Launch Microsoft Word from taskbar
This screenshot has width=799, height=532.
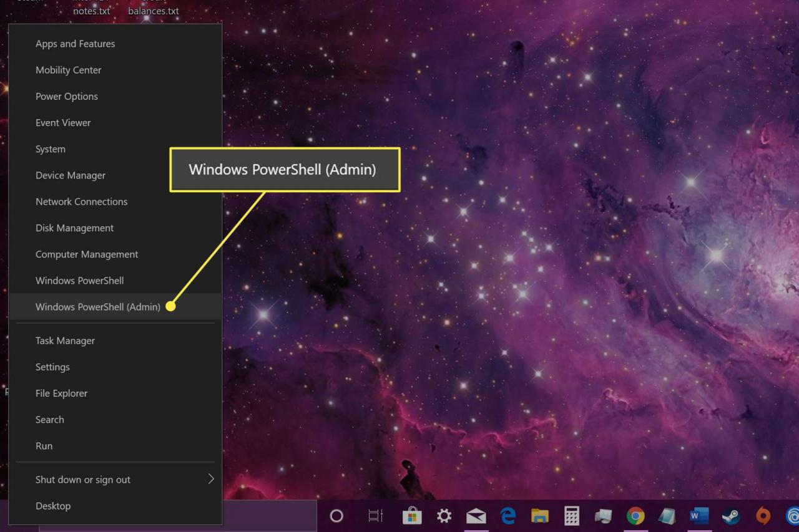coord(699,516)
